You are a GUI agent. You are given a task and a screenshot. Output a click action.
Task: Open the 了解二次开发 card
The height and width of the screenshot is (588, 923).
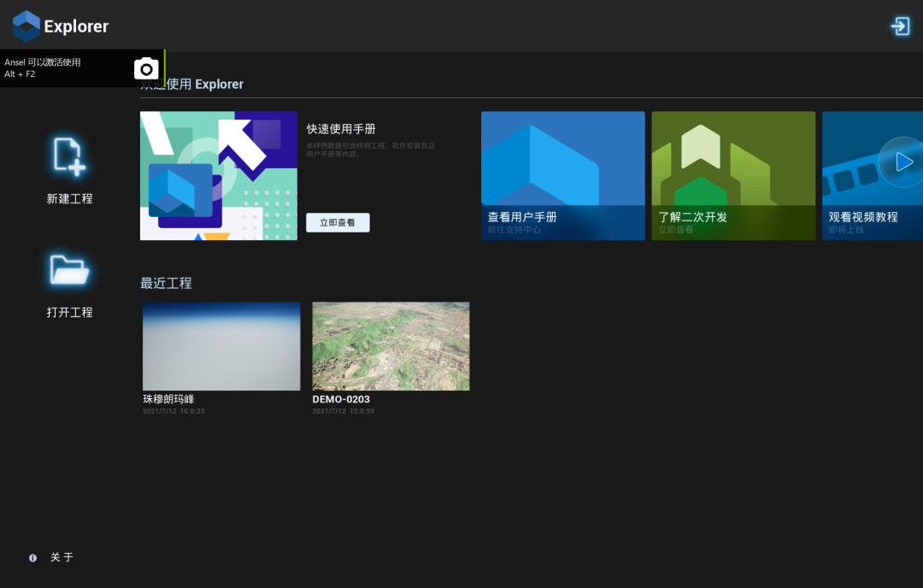pyautogui.click(x=732, y=175)
